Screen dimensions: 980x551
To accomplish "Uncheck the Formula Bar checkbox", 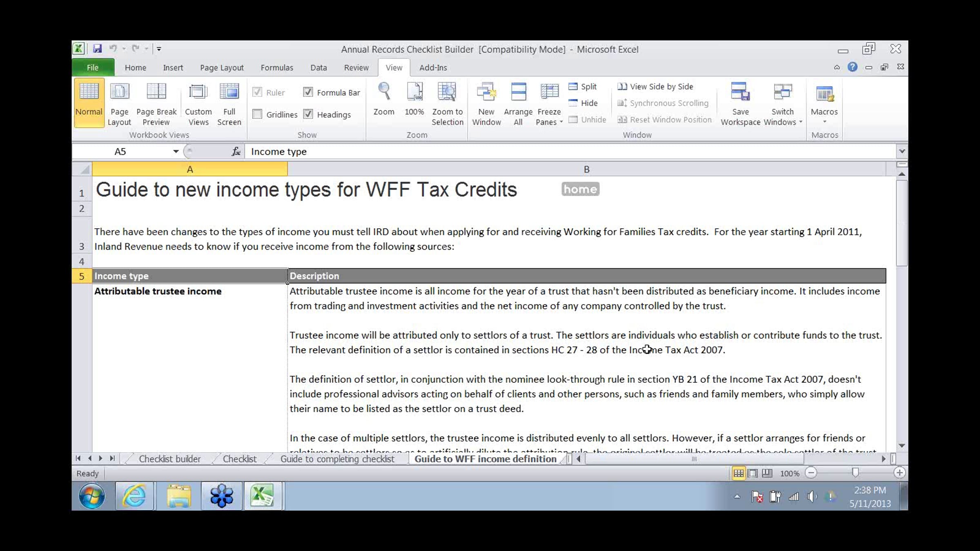I will 308,92.
